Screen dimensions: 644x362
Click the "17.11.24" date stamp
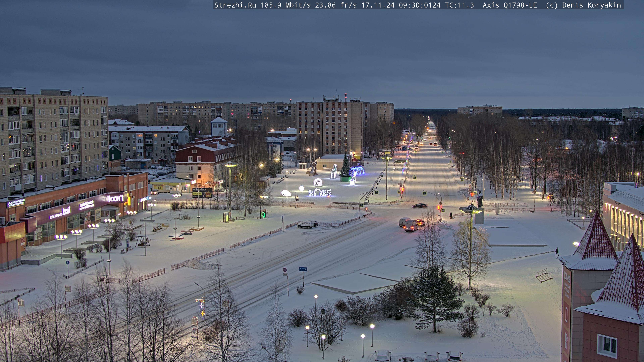point(378,5)
